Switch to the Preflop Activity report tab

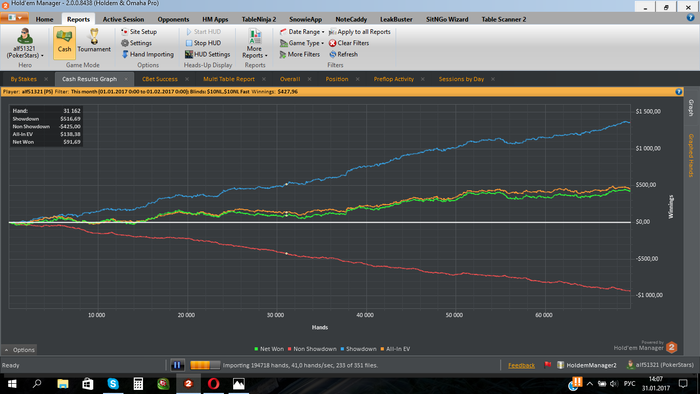(394, 79)
